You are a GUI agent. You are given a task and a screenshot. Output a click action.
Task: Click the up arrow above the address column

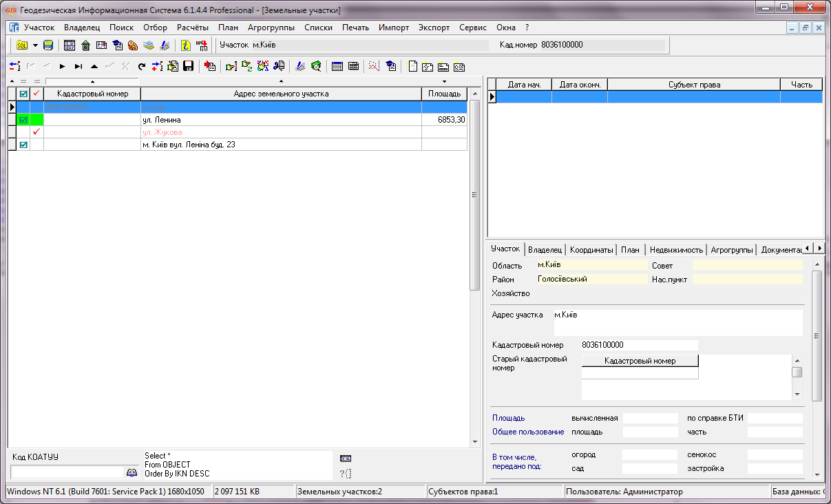pyautogui.click(x=281, y=82)
